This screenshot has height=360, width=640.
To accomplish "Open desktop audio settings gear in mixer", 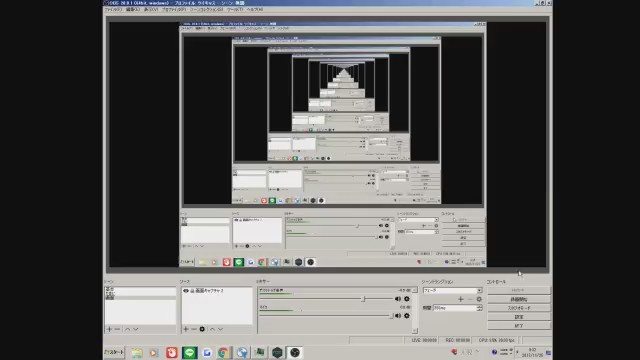I will pyautogui.click(x=407, y=299).
